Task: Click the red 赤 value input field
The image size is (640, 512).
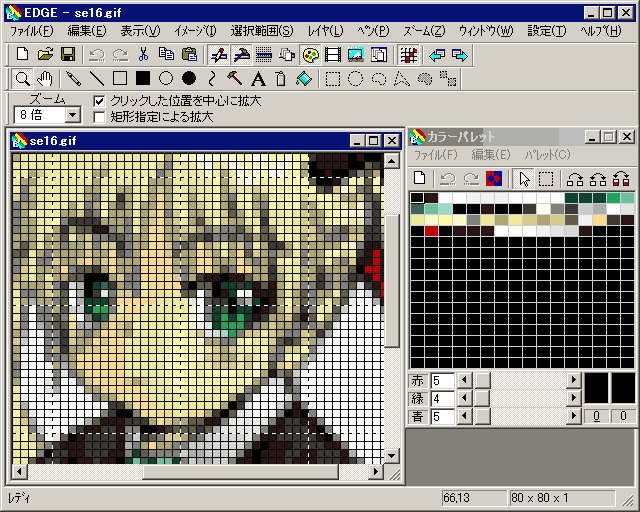Action: tap(442, 381)
